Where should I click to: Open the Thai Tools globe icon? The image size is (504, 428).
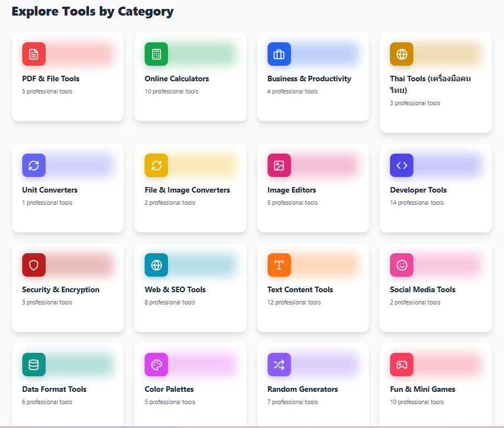click(401, 54)
